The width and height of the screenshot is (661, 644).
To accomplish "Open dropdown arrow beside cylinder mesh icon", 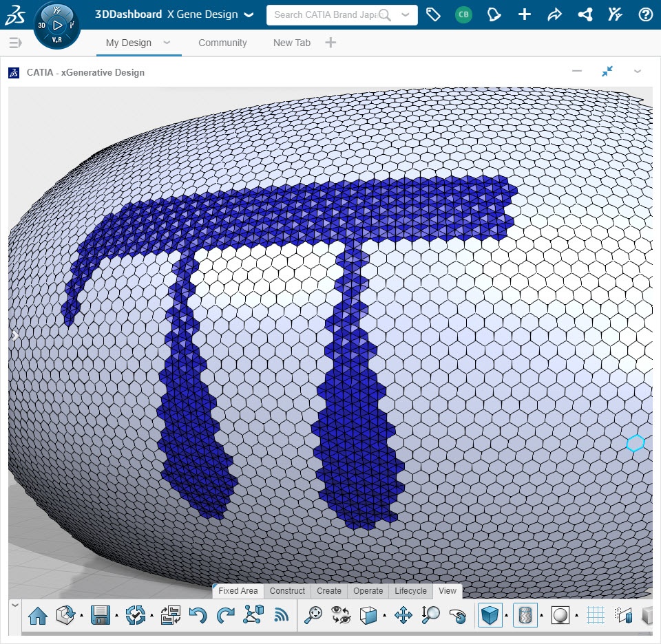I will point(542,616).
